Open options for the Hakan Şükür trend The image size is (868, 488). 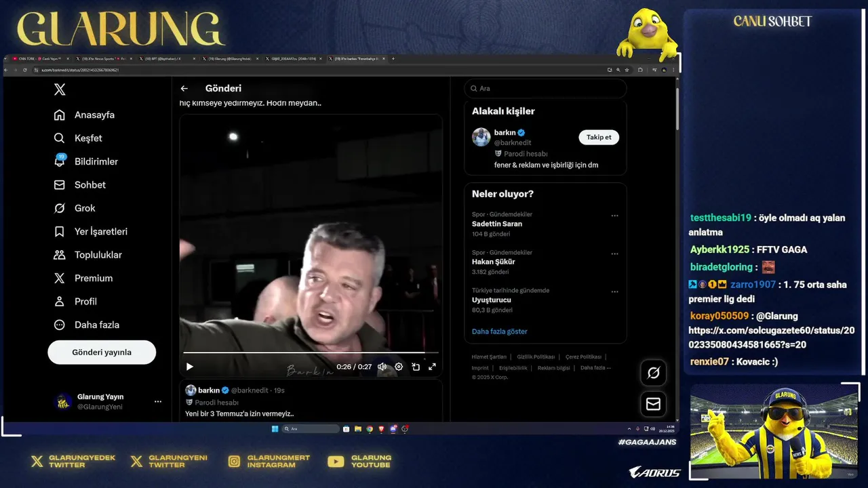tap(614, 253)
